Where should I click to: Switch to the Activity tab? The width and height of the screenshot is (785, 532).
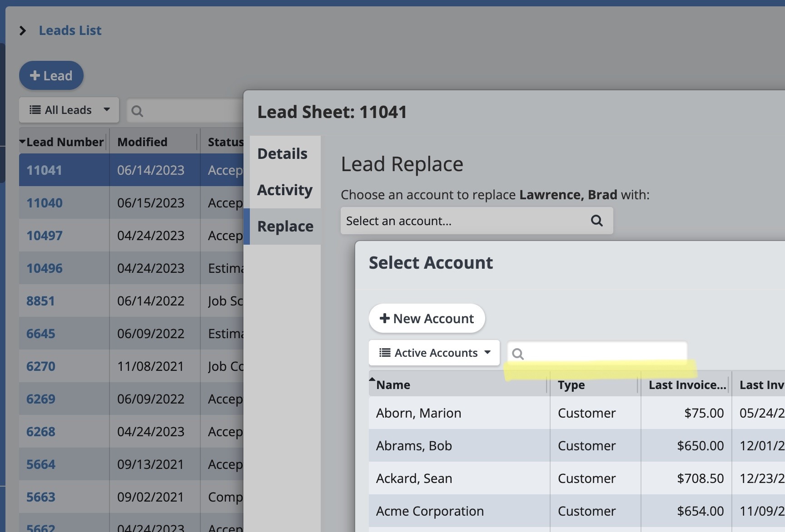coord(285,190)
